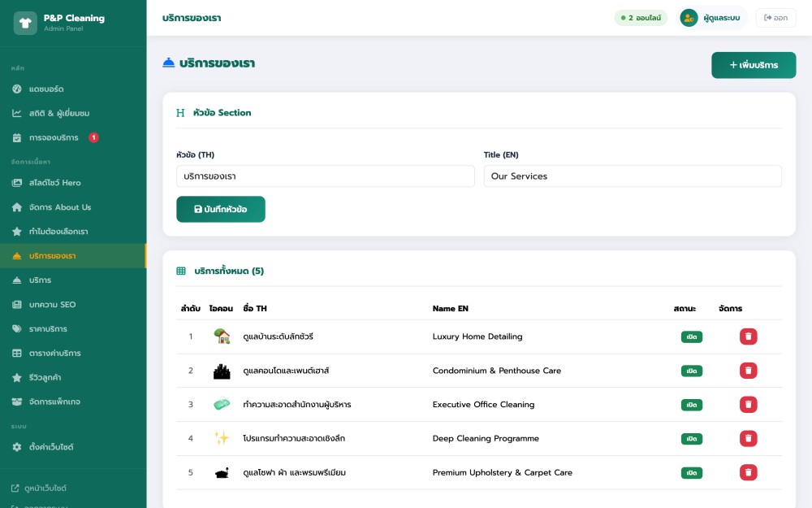Open ดูหน้าเว็บไซต์ view website link
Viewport: 812px width, 508px height.
(x=45, y=488)
